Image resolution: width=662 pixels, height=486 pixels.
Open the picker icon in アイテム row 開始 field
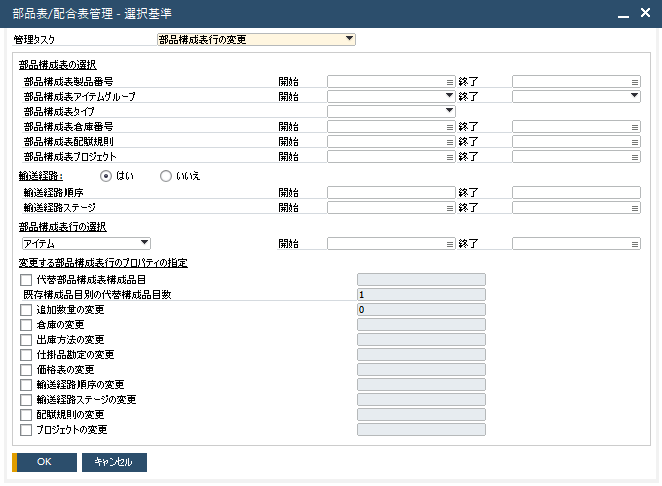pyautogui.click(x=450, y=243)
